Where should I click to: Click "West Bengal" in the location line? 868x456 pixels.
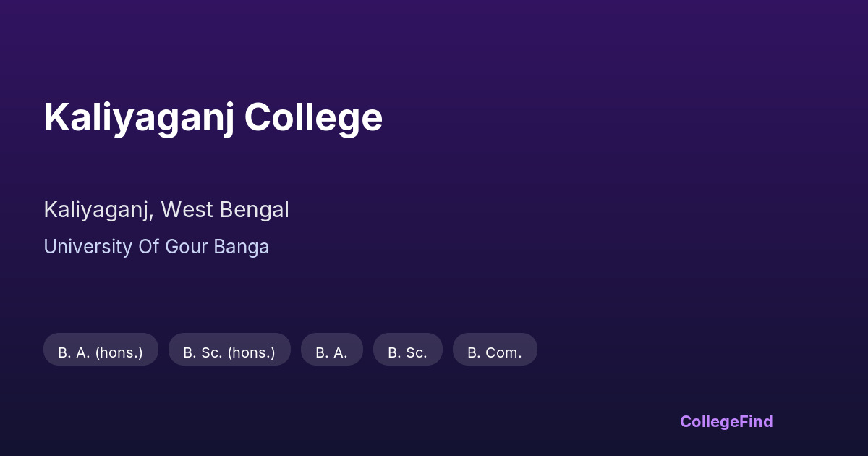click(225, 210)
